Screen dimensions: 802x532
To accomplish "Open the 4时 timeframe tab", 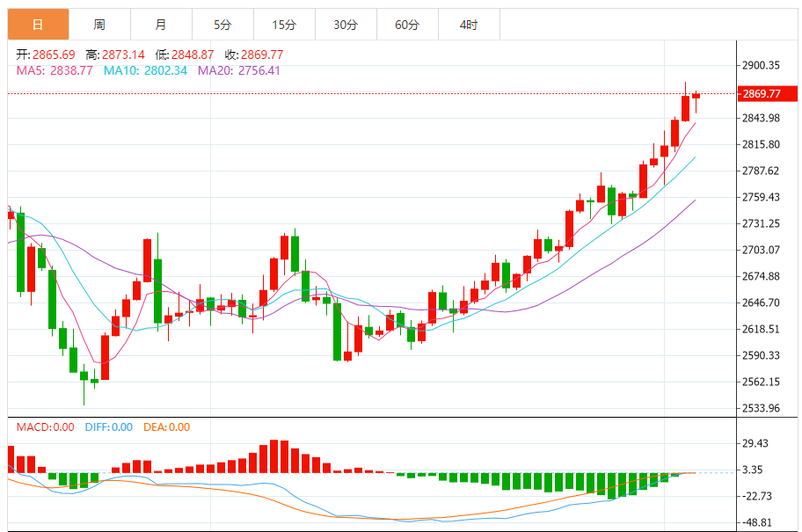I will [469, 24].
